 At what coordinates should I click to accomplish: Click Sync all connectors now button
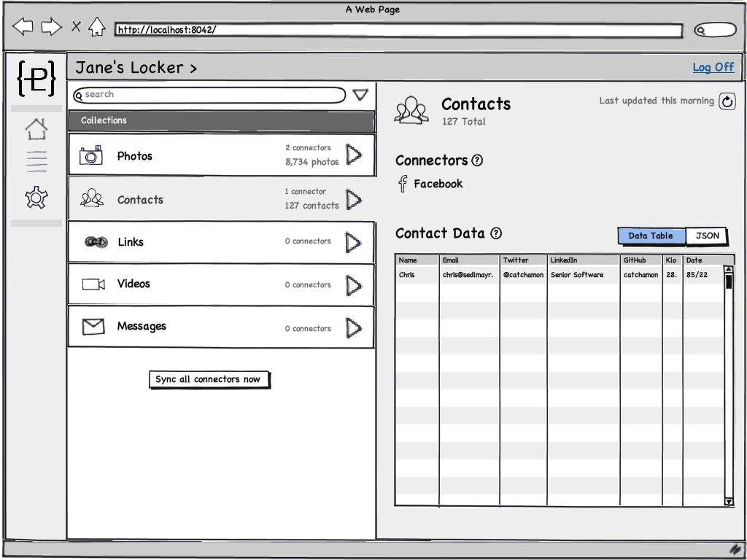point(209,379)
